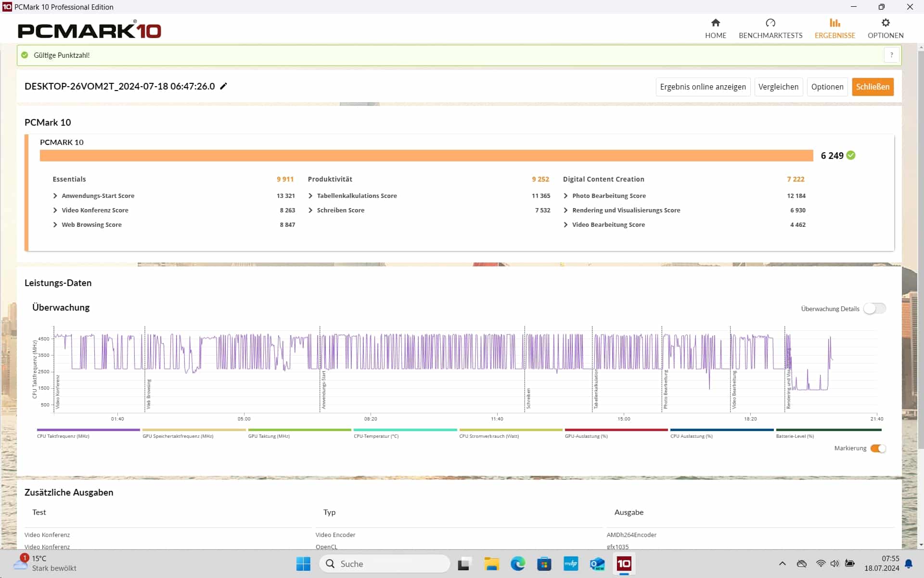
Task: Click the Windows taskbar search field
Action: point(385,564)
